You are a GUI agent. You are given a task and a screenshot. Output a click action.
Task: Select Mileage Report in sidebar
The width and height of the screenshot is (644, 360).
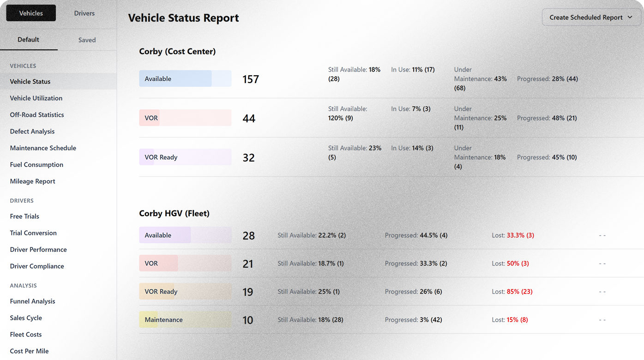tap(32, 181)
